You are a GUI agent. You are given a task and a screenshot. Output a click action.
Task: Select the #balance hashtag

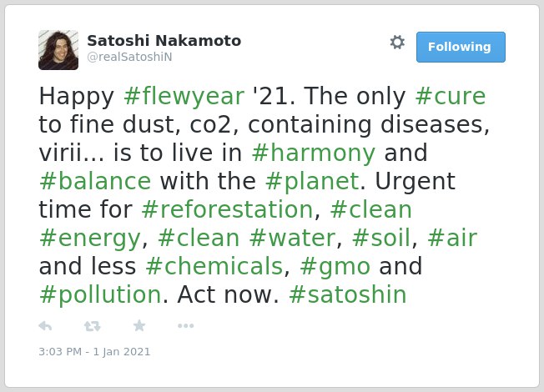[x=95, y=181]
